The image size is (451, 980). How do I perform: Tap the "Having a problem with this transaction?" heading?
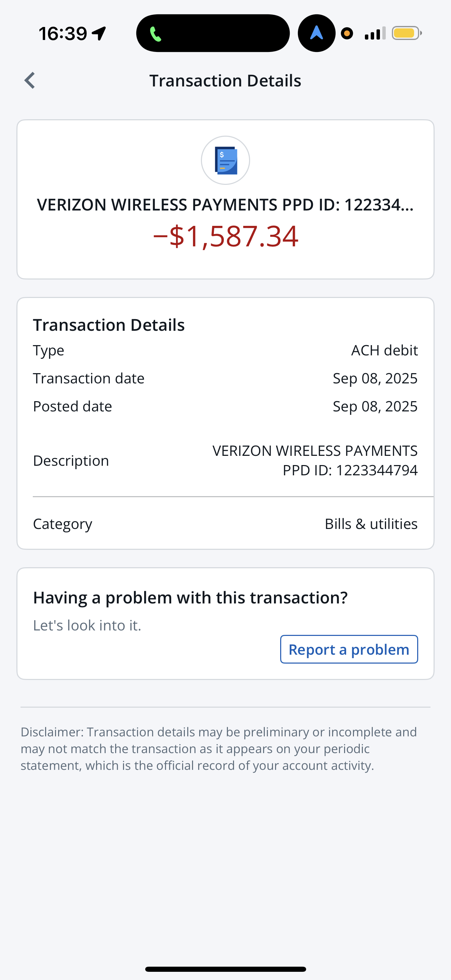tap(190, 598)
